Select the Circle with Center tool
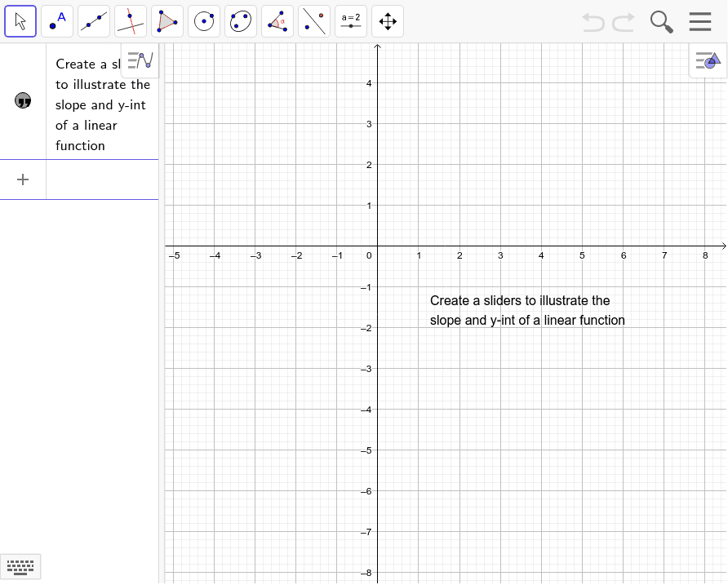This screenshot has height=585, width=728. [x=204, y=21]
